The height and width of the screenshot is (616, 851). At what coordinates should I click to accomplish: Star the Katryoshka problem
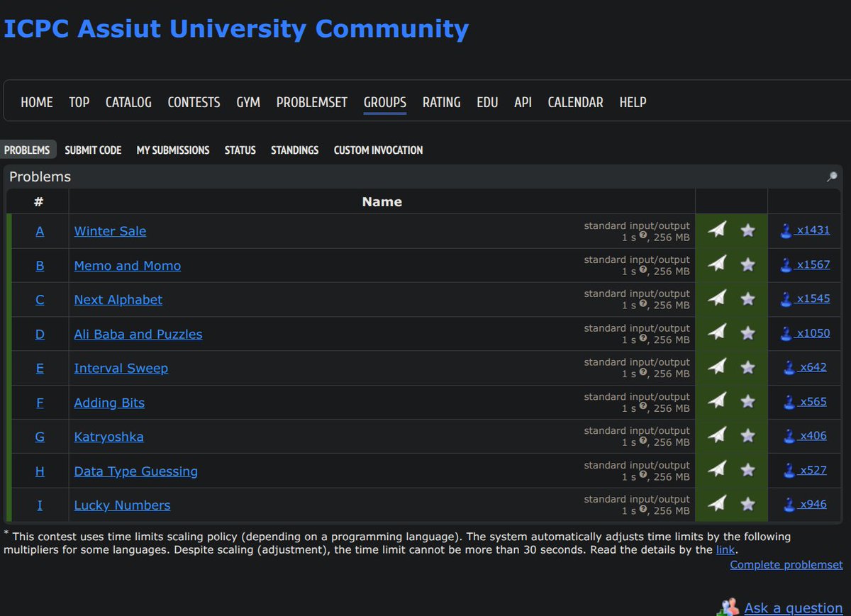click(747, 436)
